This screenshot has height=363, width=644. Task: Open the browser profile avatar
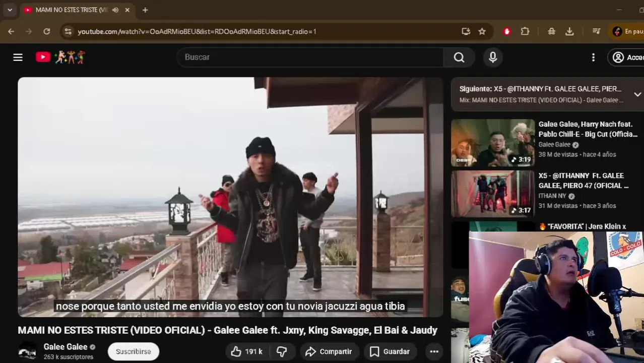pyautogui.click(x=617, y=31)
